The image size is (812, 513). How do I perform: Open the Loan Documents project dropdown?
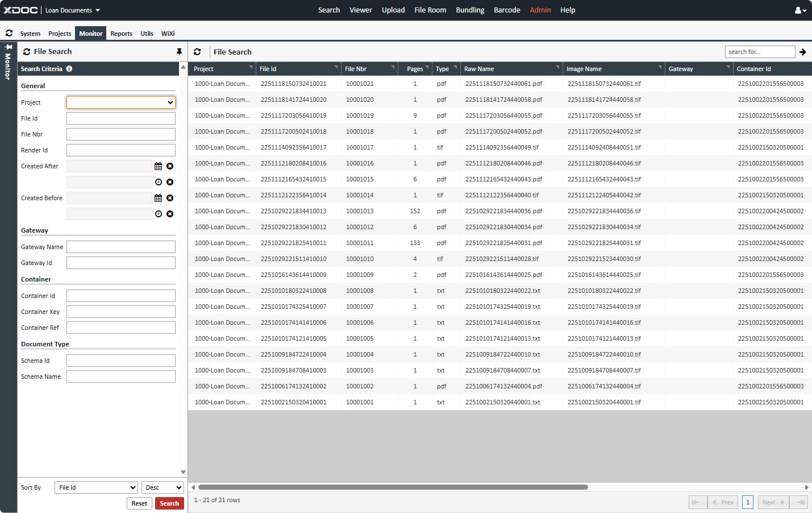pyautogui.click(x=73, y=10)
